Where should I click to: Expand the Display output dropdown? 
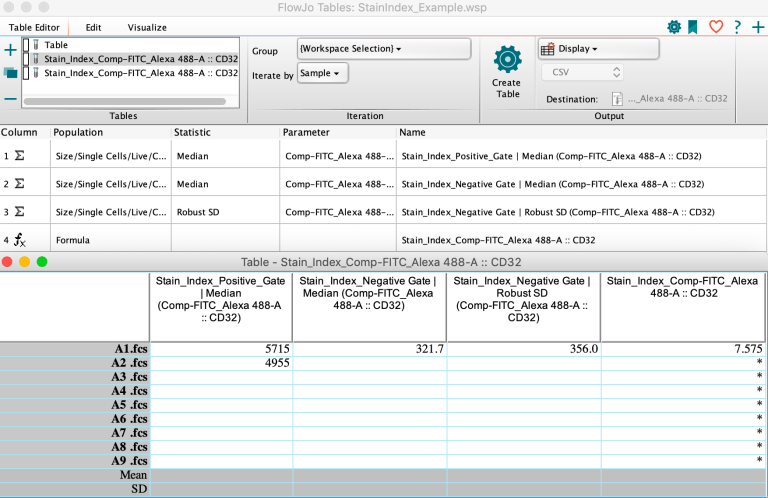597,49
